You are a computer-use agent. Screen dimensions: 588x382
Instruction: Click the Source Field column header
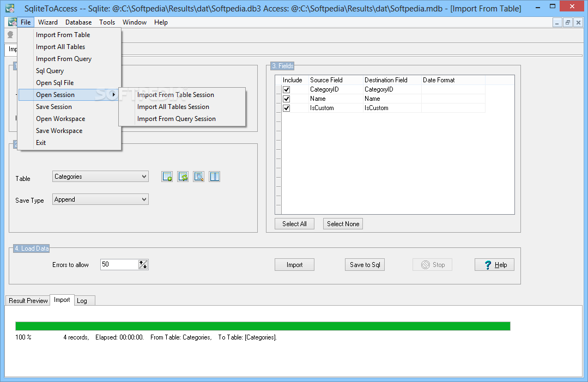(336, 80)
